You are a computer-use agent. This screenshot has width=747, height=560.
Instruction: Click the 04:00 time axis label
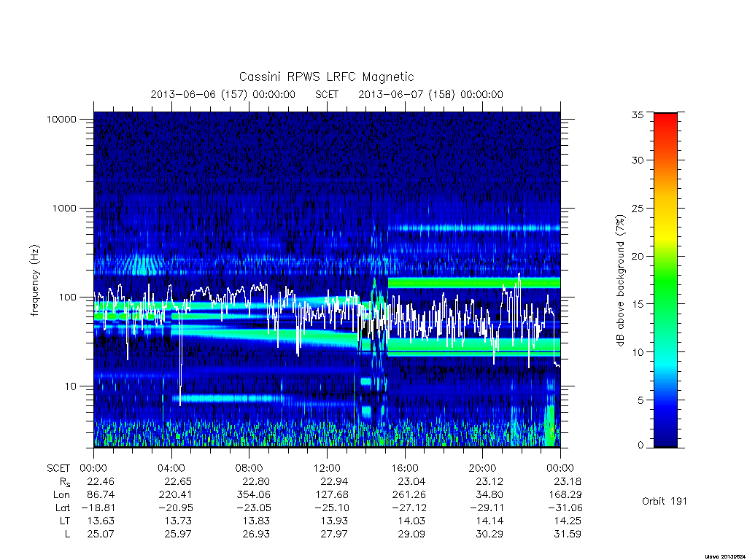point(171,468)
